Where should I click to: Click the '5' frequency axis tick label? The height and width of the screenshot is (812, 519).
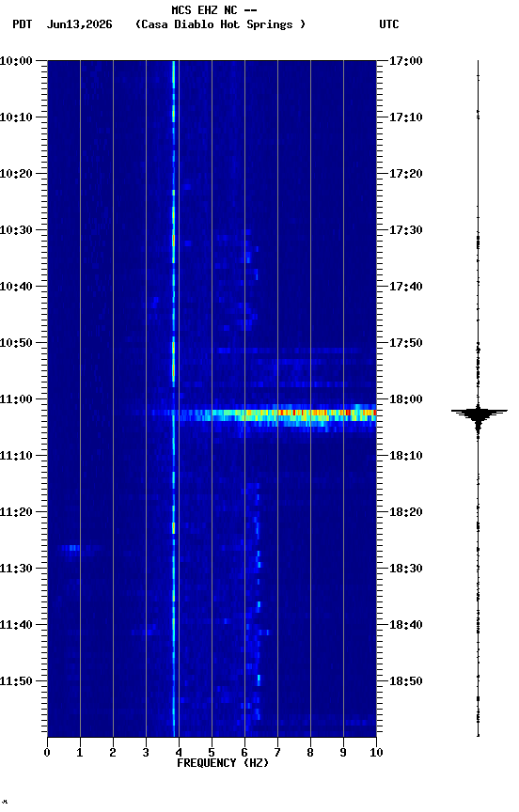(212, 753)
